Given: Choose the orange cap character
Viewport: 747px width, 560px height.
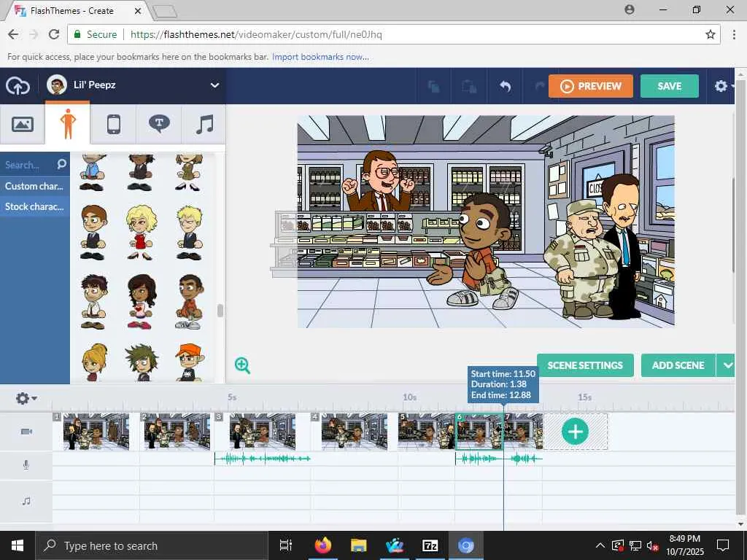Looking at the screenshot, I should click(190, 363).
